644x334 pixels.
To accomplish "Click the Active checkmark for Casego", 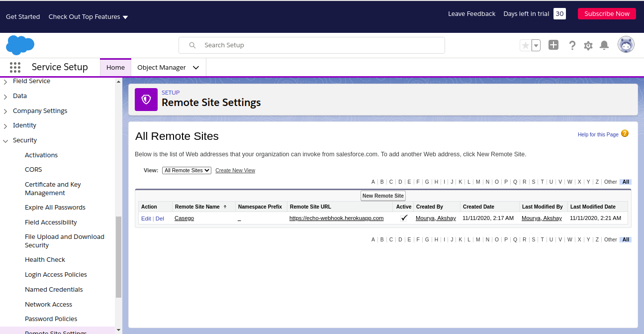I will (x=404, y=218).
